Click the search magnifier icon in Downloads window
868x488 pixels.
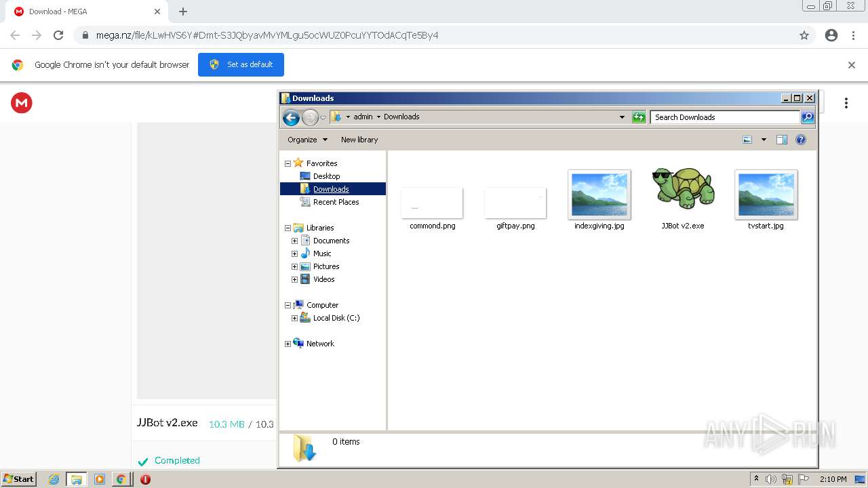(807, 117)
